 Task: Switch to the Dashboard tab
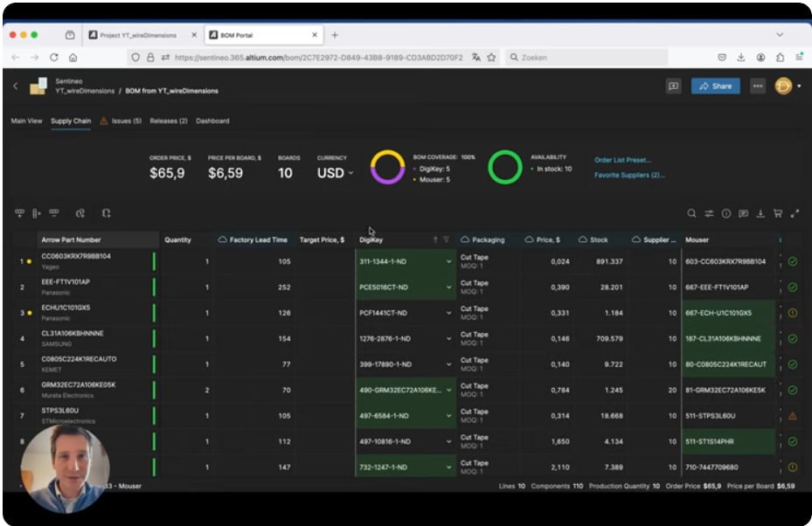coord(212,121)
